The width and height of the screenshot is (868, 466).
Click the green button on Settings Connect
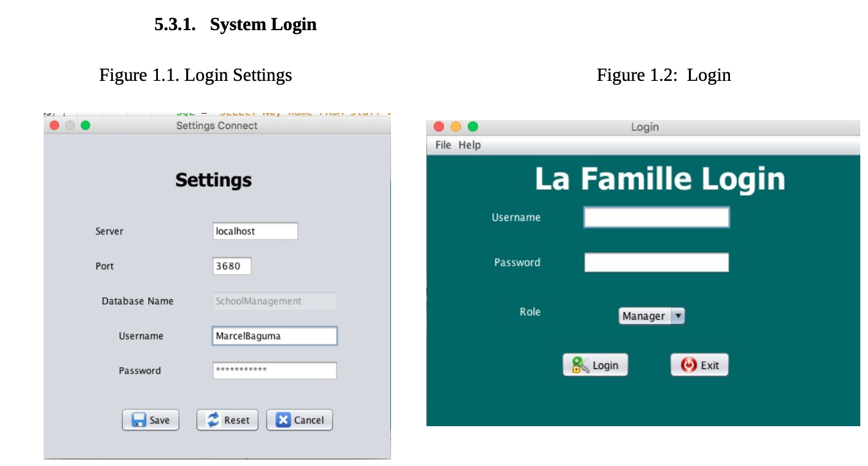pyautogui.click(x=85, y=125)
